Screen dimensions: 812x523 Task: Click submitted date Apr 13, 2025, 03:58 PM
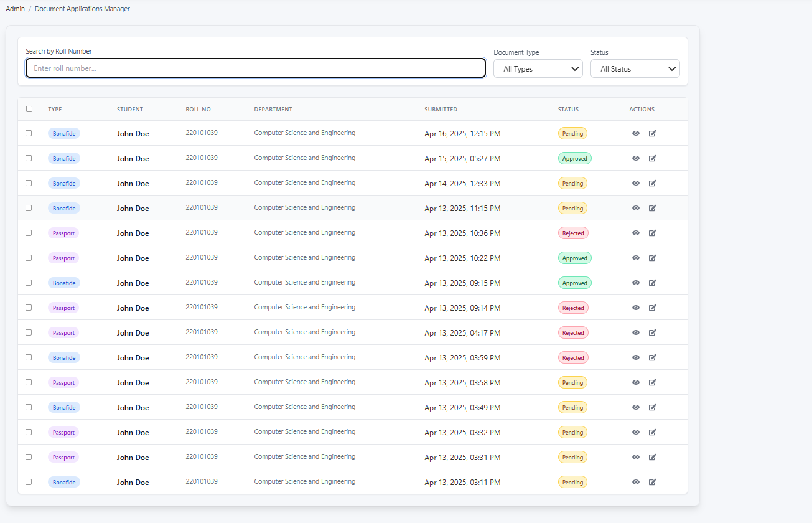[x=462, y=383]
